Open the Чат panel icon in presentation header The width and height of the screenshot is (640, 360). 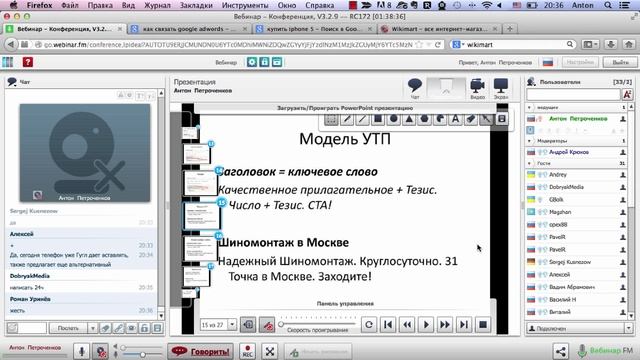415,88
